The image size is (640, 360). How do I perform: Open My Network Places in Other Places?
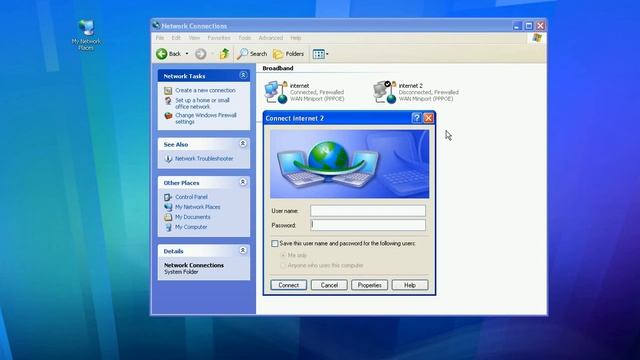tap(197, 207)
